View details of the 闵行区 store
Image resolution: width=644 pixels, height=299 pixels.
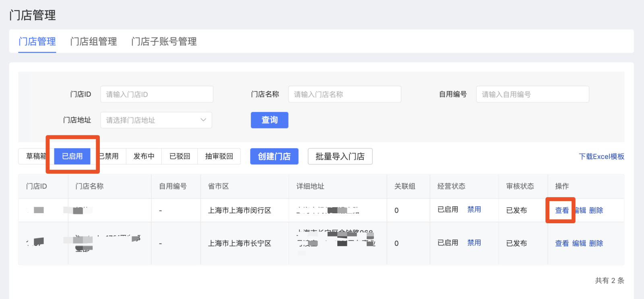(x=561, y=210)
